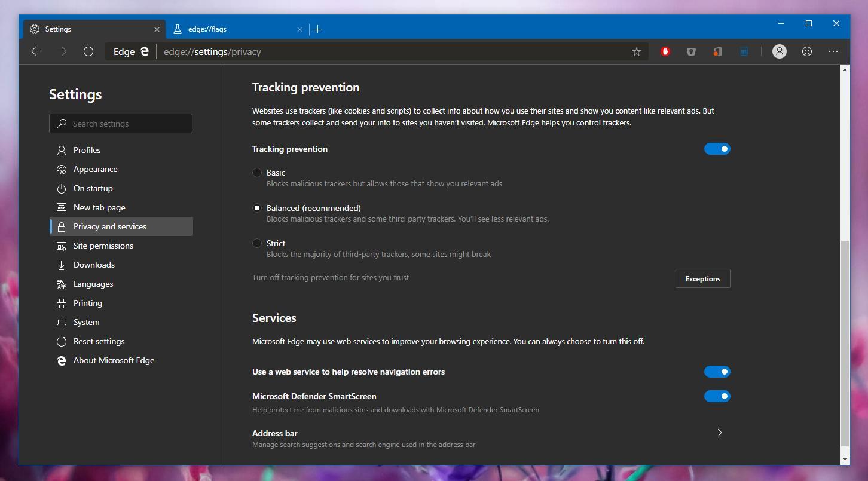Viewport: 868px width, 481px height.
Task: Select the On startup sidebar item
Action: click(x=93, y=188)
